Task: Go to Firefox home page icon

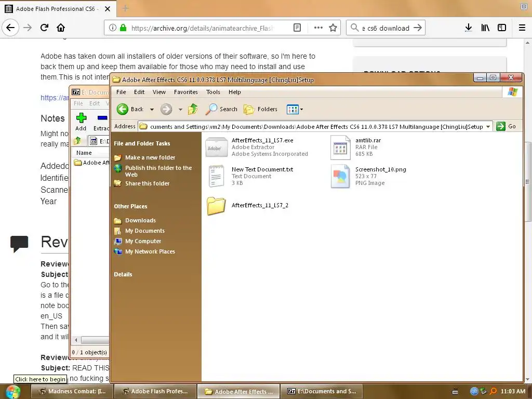Action: coord(61,28)
